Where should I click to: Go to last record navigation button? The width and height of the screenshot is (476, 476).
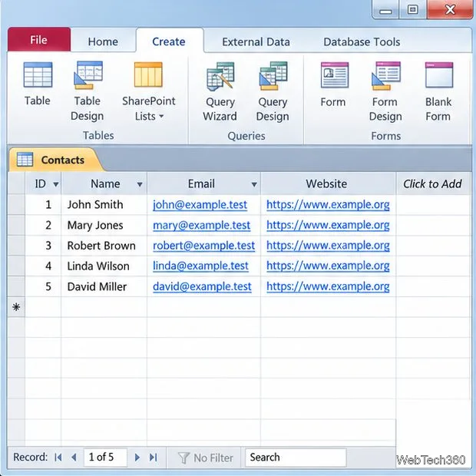[154, 457]
